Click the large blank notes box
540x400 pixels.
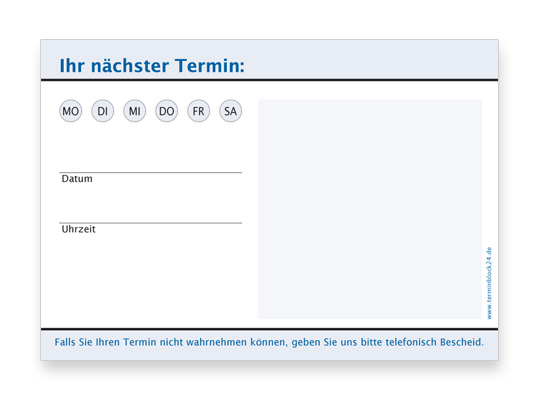(370, 209)
